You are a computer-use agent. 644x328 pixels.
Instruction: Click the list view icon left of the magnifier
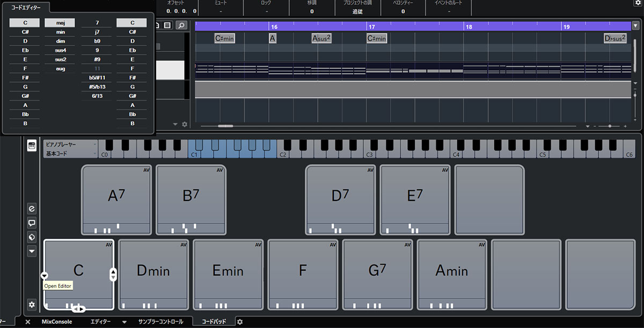[x=167, y=25]
